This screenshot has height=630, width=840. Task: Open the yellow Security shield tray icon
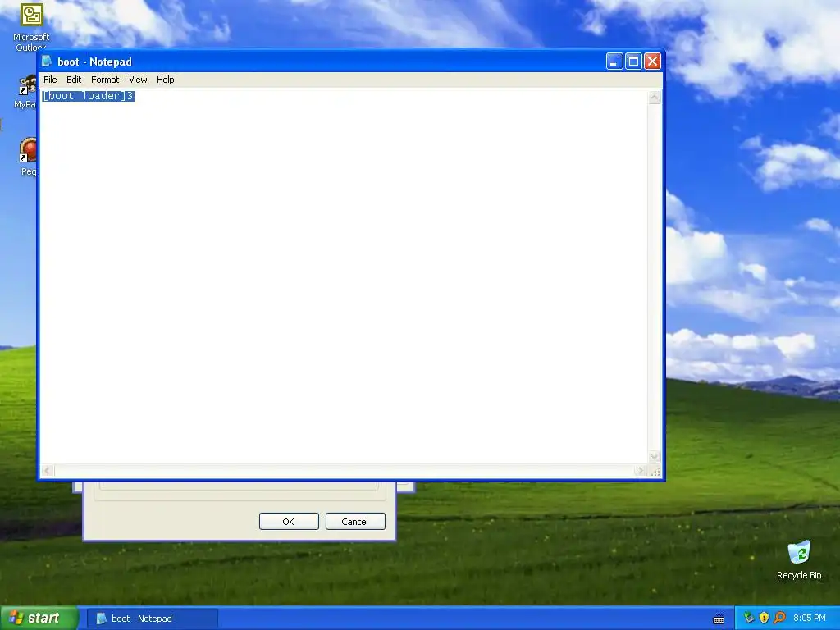(764, 618)
